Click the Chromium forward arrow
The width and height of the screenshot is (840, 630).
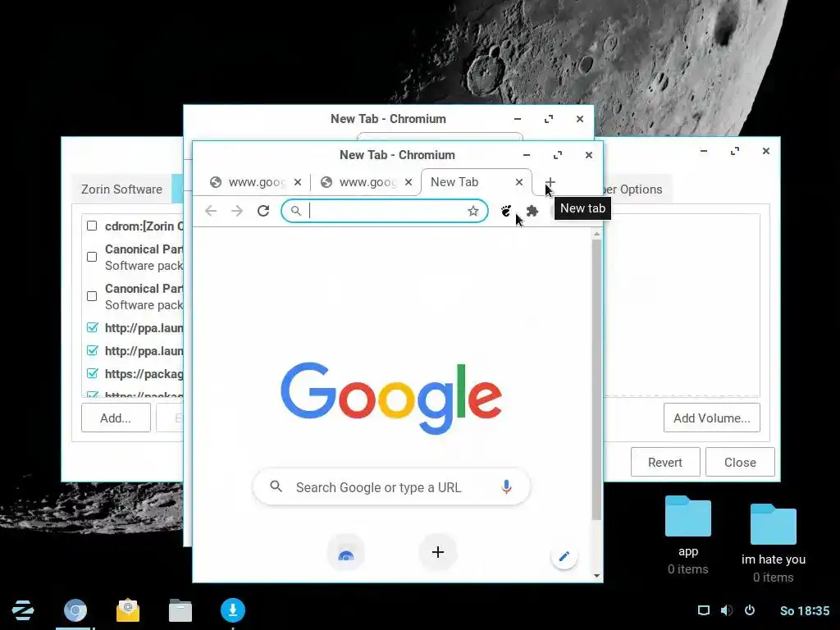[237, 211]
